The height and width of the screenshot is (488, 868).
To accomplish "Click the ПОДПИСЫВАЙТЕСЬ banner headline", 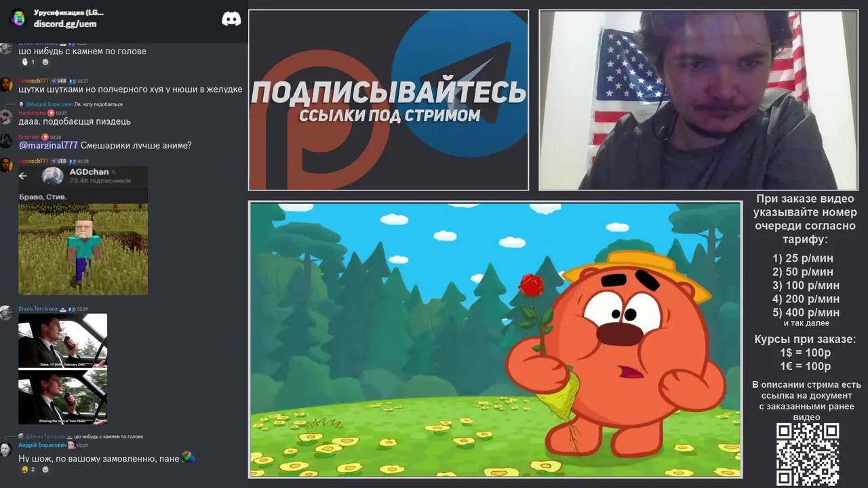I will tap(389, 92).
